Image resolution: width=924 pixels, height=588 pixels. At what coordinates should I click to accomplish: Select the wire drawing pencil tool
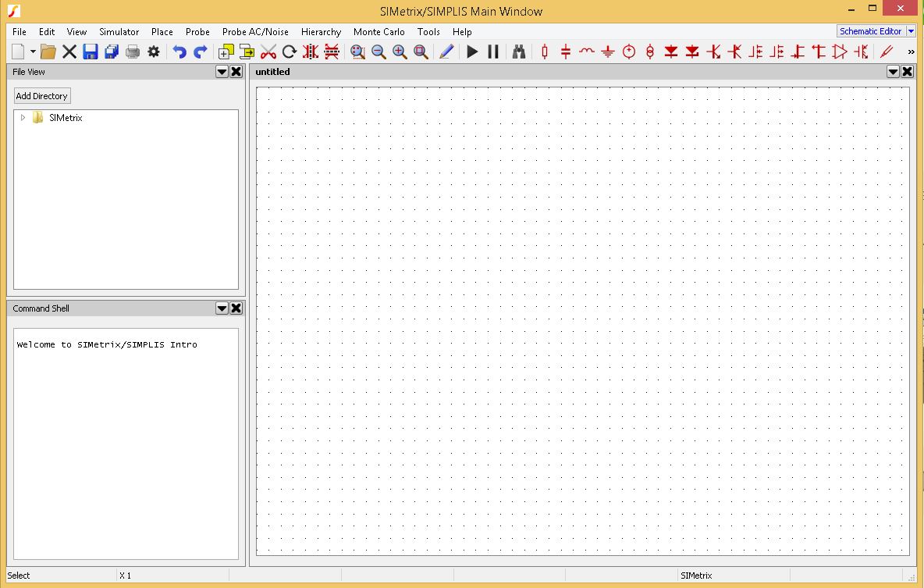[446, 52]
